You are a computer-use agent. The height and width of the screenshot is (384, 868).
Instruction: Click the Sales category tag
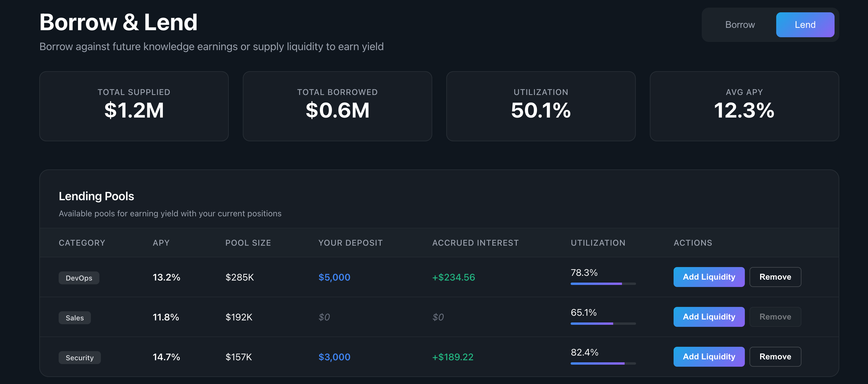pos(74,318)
